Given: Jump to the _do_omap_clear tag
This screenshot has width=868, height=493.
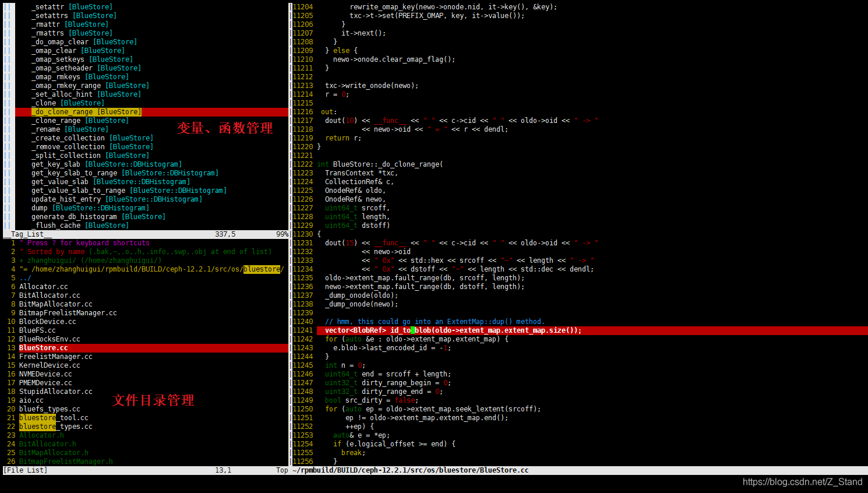Looking at the screenshot, I should click(84, 42).
